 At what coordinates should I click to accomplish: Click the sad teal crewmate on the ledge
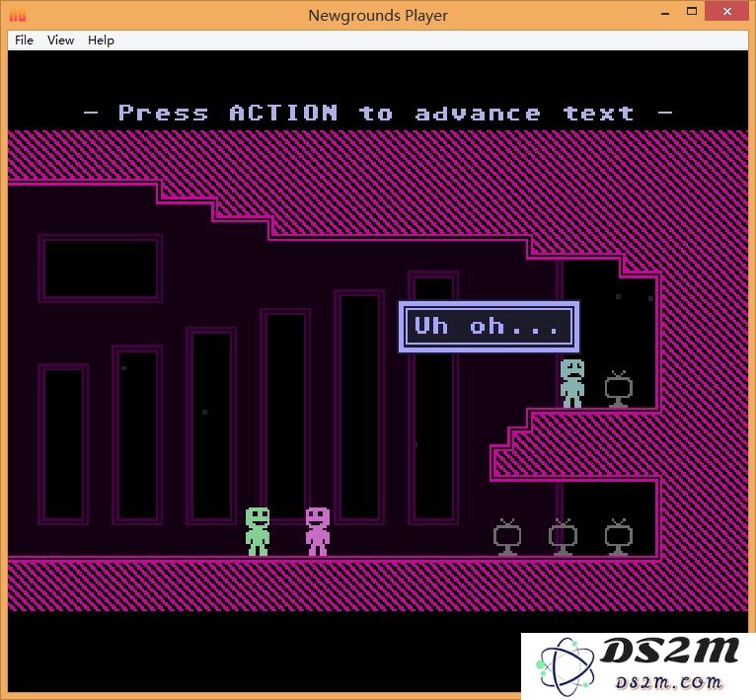click(x=572, y=383)
